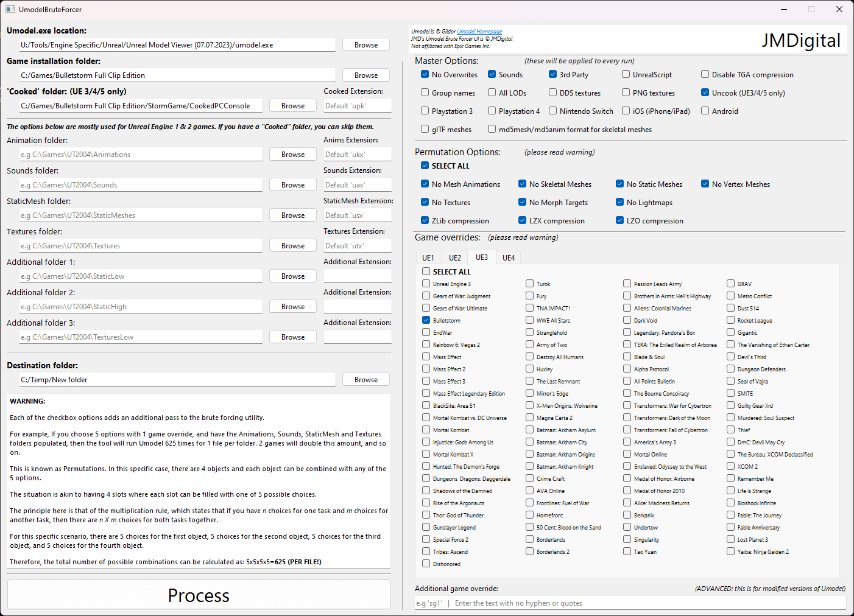
Task: Click the Process button
Action: 198,595
